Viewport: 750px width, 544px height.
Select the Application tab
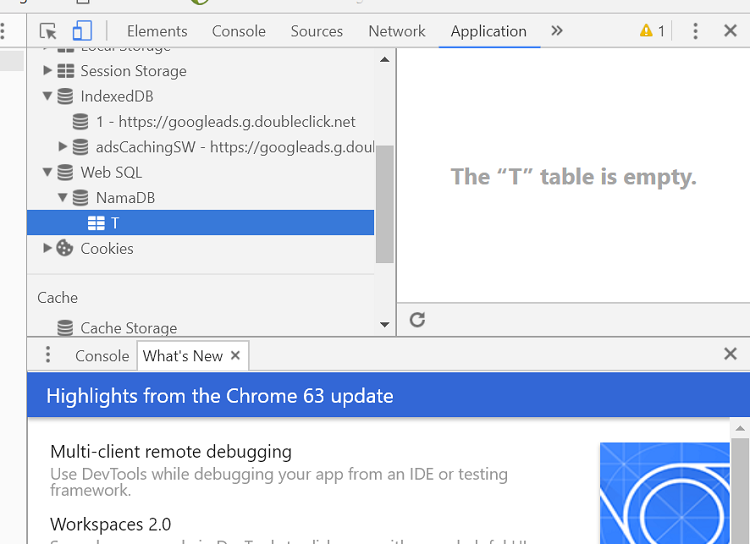coord(488,31)
